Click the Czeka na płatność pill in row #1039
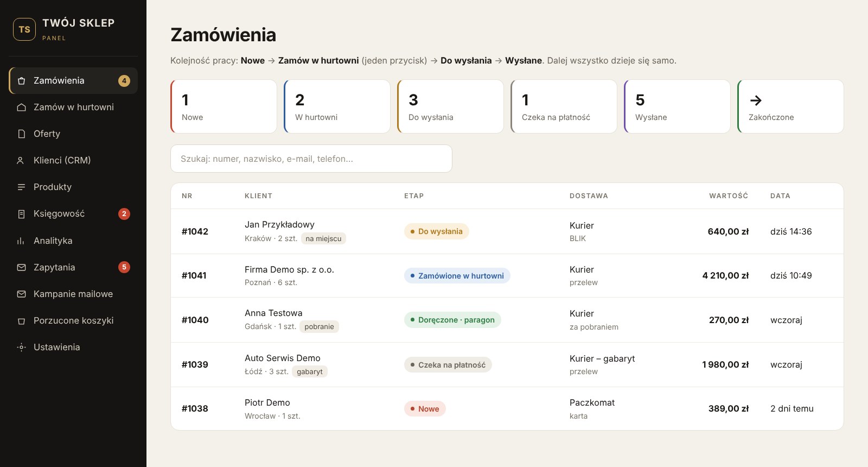This screenshot has width=868, height=467. click(x=448, y=365)
